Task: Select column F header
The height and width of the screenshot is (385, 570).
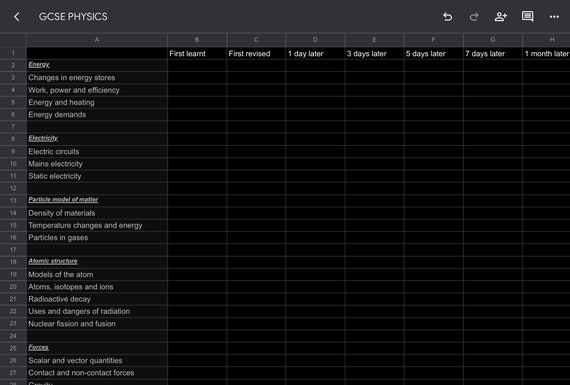Action: click(434, 40)
